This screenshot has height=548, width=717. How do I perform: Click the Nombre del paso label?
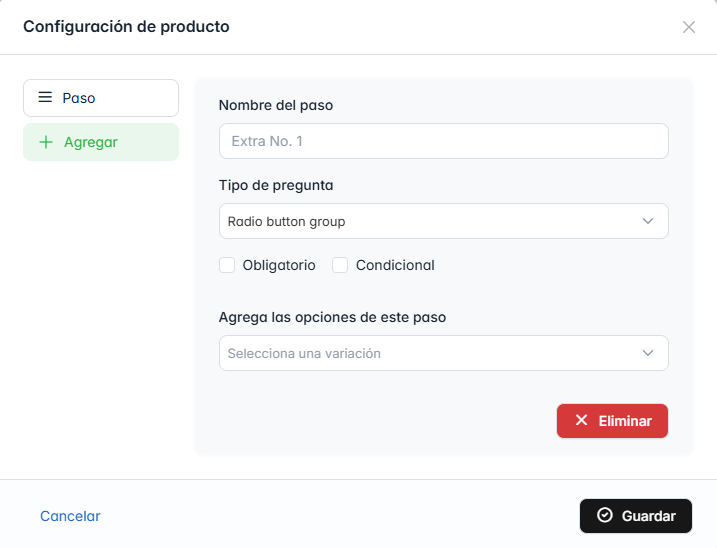coord(276,105)
